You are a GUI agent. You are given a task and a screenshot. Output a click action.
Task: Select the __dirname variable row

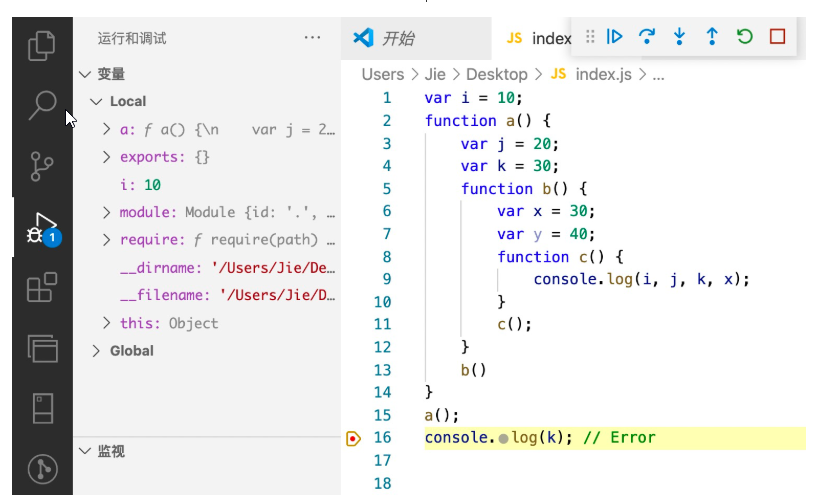click(x=207, y=268)
